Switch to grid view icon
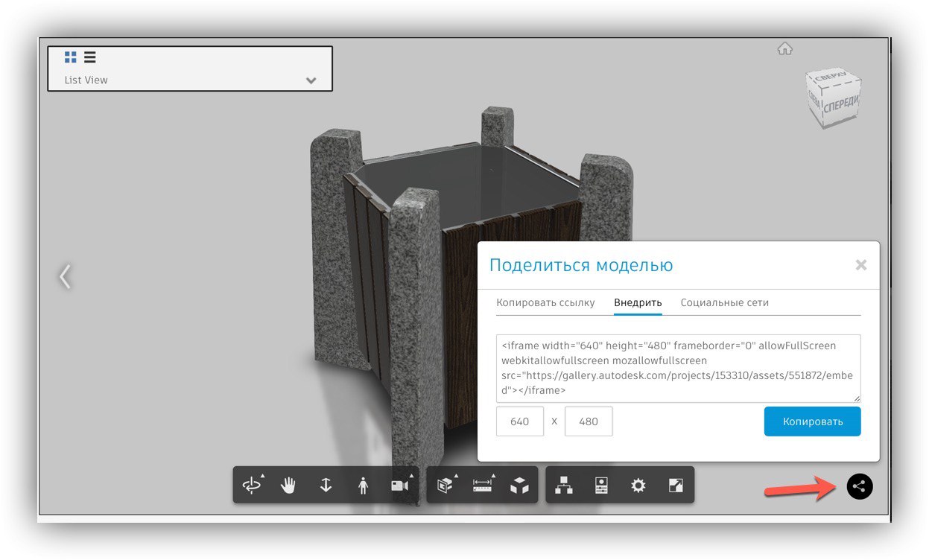The width and height of the screenshot is (929, 560). pyautogui.click(x=71, y=57)
